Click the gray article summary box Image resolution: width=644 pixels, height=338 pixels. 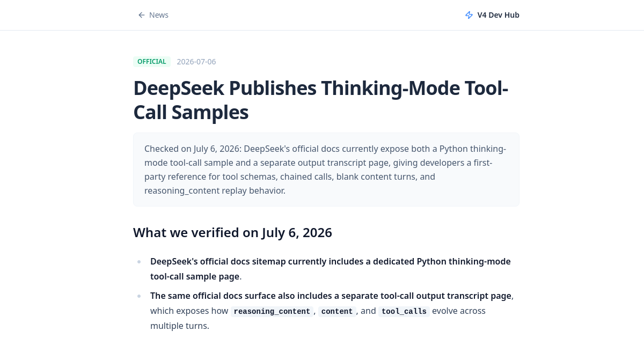pos(326,170)
